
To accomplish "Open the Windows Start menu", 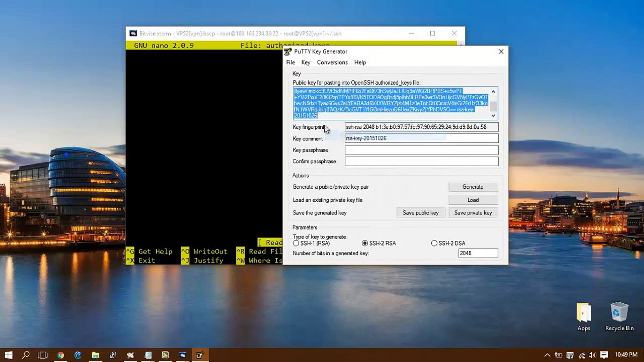I will 8,355.
